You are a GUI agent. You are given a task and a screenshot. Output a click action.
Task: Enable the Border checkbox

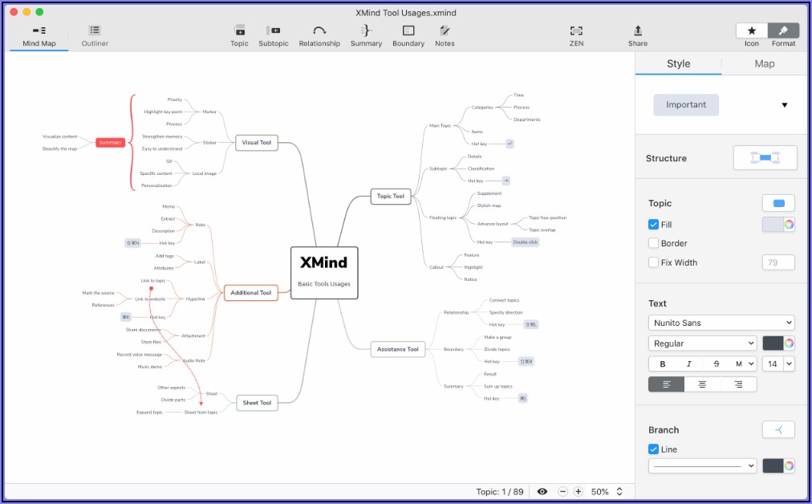(654, 243)
